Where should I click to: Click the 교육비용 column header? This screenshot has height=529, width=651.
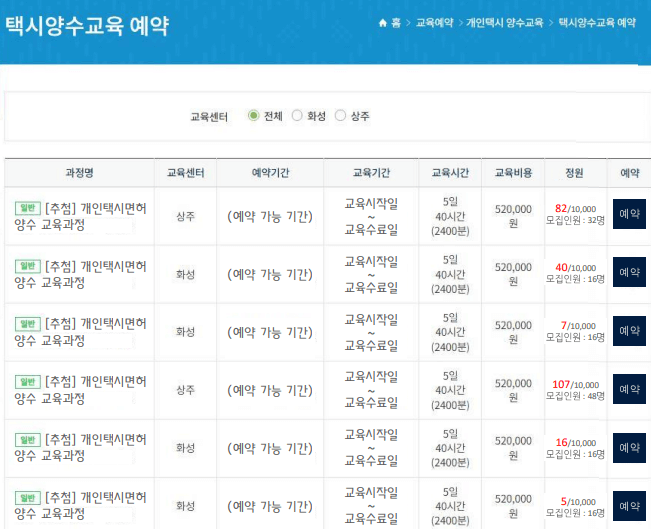(x=513, y=173)
